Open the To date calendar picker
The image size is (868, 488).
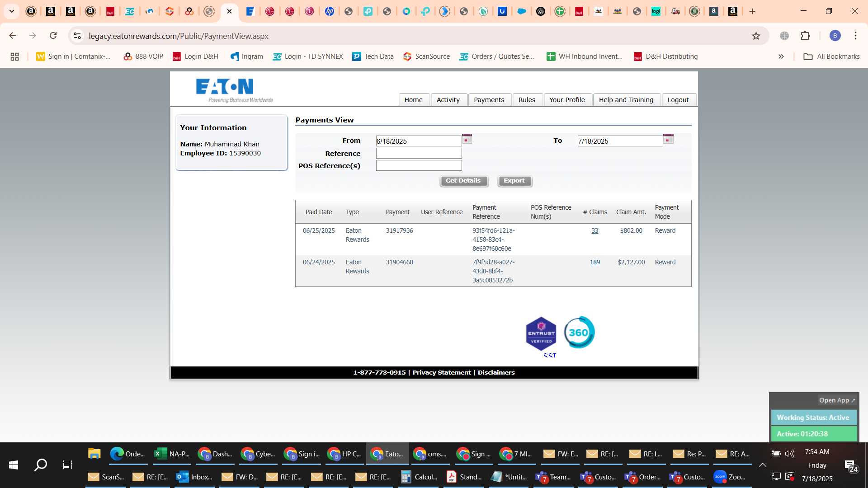(x=668, y=139)
